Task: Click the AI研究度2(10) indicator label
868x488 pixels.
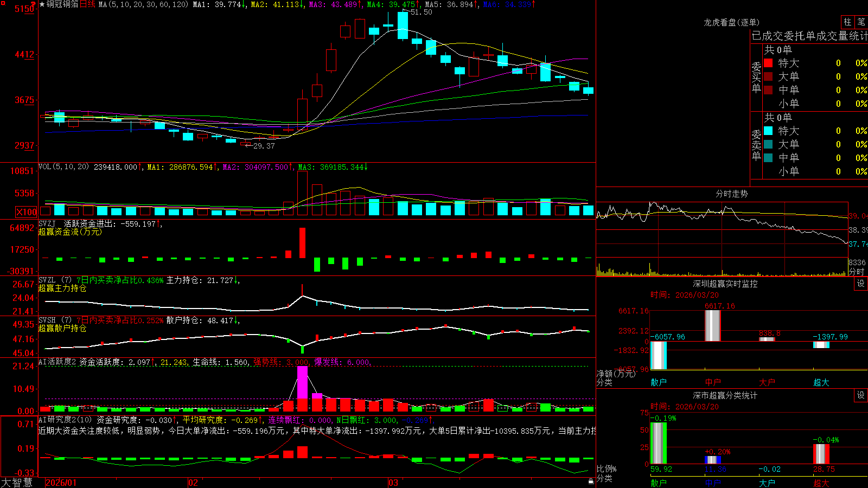Action: [x=65, y=420]
